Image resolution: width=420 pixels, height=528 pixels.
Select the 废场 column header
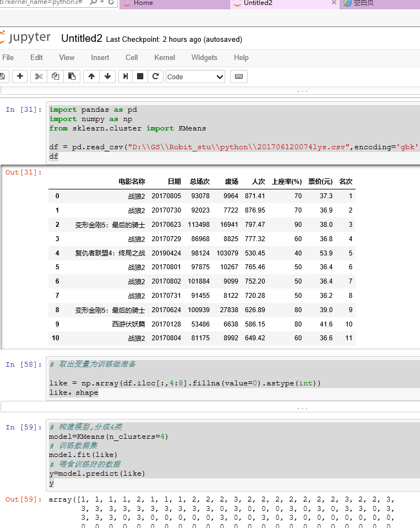232,182
